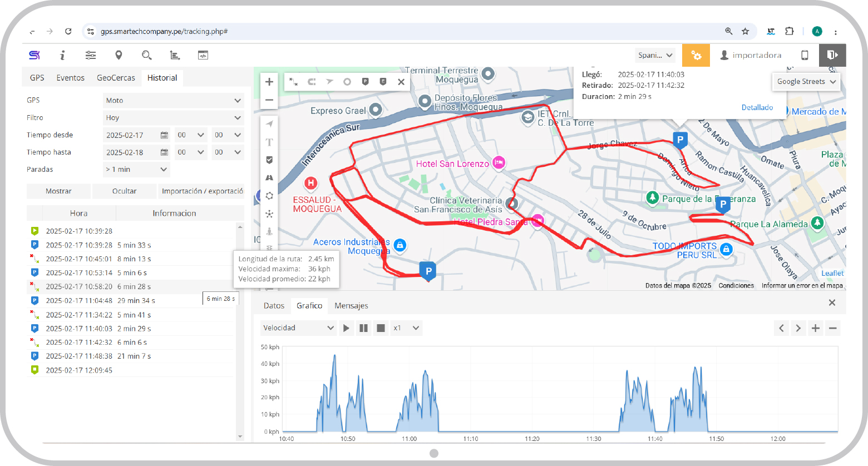Open the settings sliders icon
868x466 pixels.
click(91, 55)
